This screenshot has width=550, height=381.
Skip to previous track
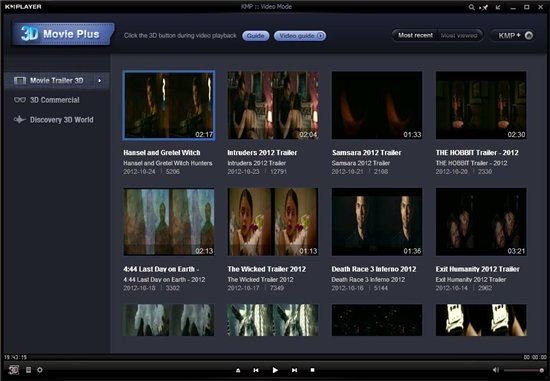point(256,370)
